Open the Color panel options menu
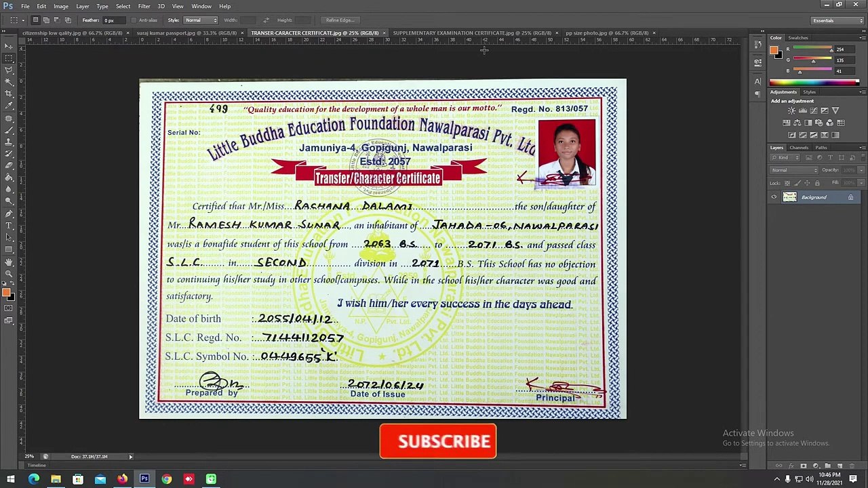 click(862, 38)
